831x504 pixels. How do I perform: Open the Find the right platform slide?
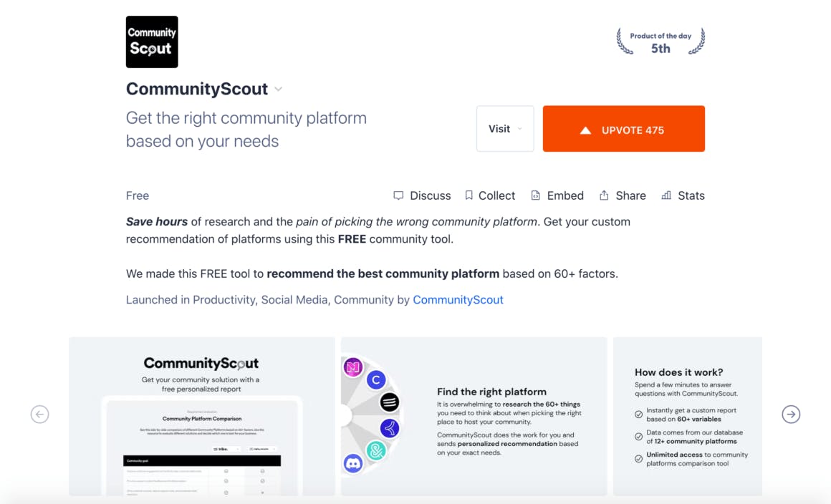(x=474, y=416)
